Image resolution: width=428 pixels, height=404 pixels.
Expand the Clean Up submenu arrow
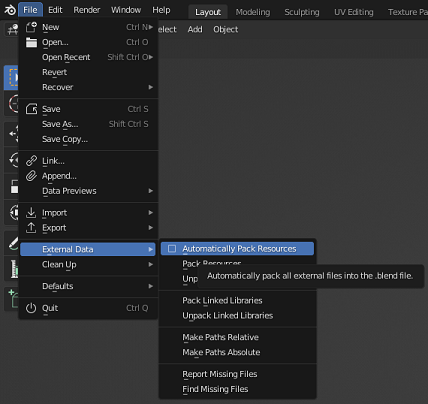(151, 264)
